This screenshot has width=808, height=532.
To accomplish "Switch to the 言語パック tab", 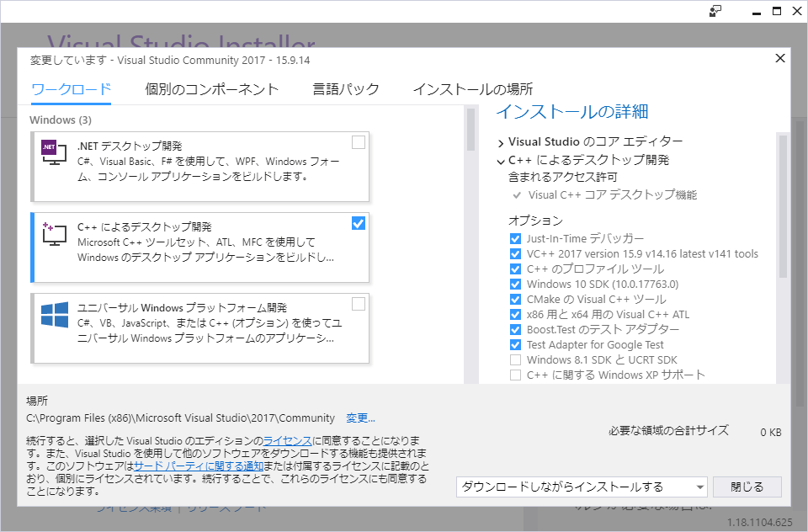I will [346, 89].
